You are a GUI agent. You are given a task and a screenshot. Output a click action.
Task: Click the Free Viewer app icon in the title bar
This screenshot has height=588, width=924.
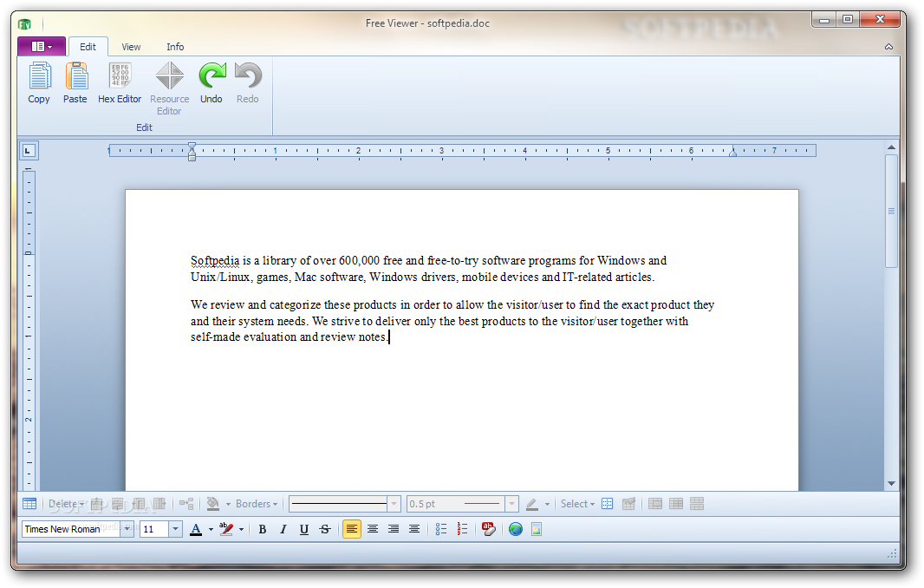[x=24, y=24]
